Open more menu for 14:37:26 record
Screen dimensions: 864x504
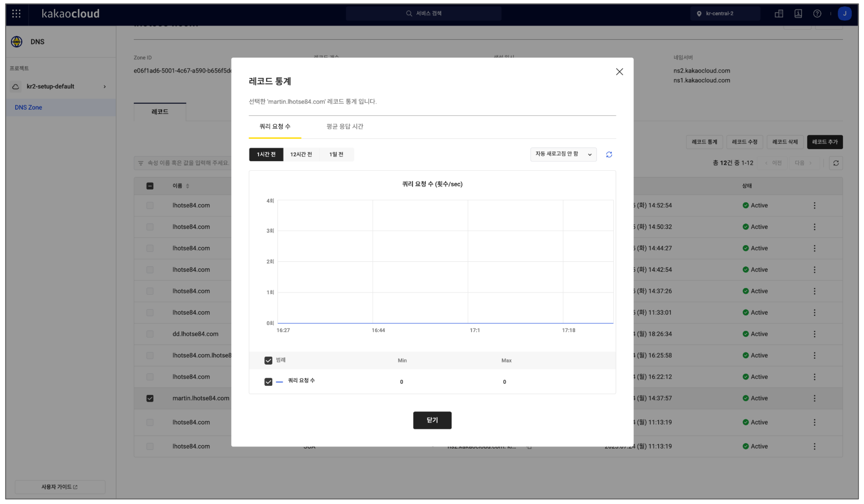814,291
